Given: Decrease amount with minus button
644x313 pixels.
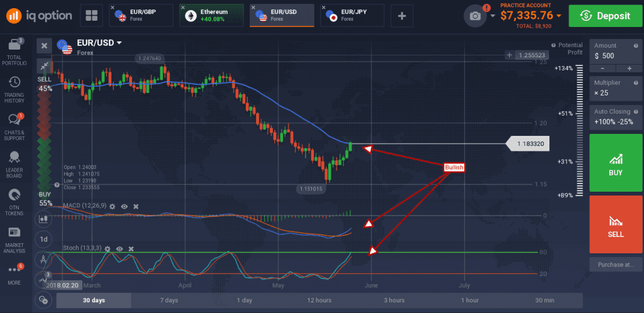Looking at the screenshot, I should pos(602,69).
